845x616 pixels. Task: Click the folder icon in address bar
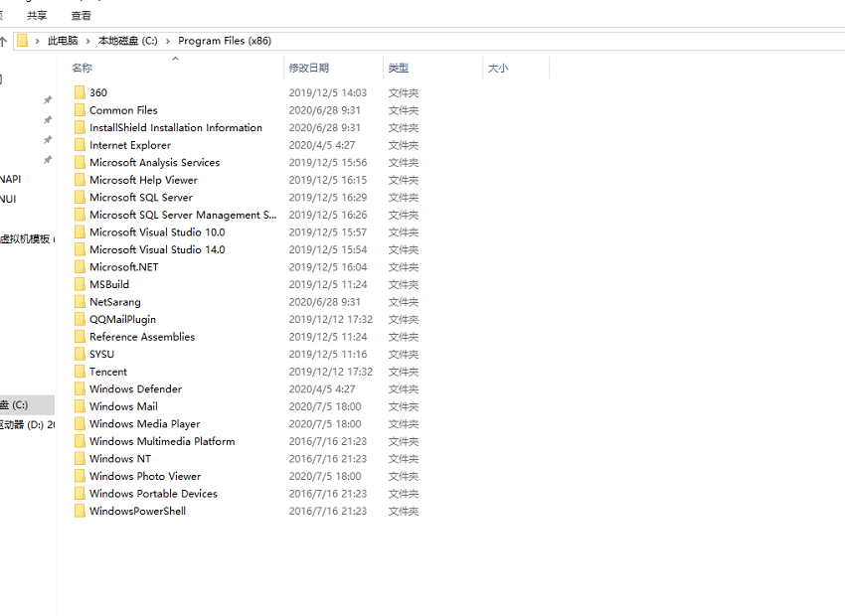coord(22,41)
